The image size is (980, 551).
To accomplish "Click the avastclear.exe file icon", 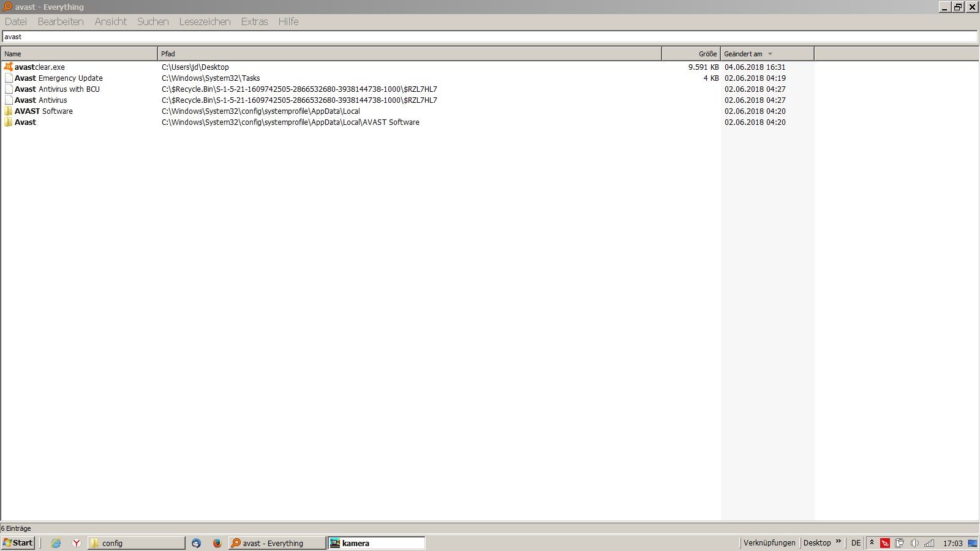I will 8,67.
